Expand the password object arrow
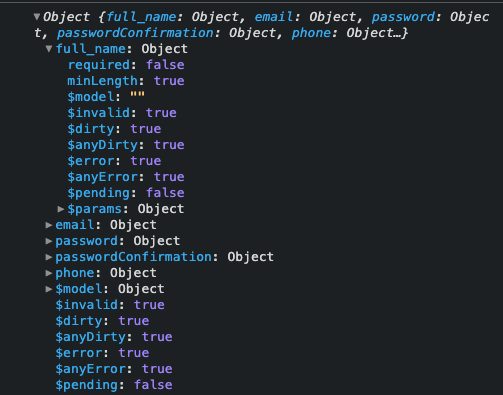503x395 pixels. point(49,241)
